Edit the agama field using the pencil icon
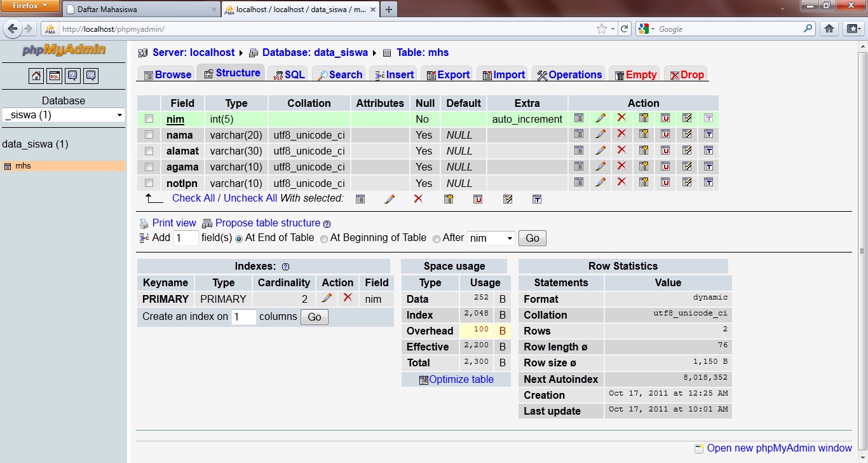The image size is (868, 463). click(x=600, y=167)
